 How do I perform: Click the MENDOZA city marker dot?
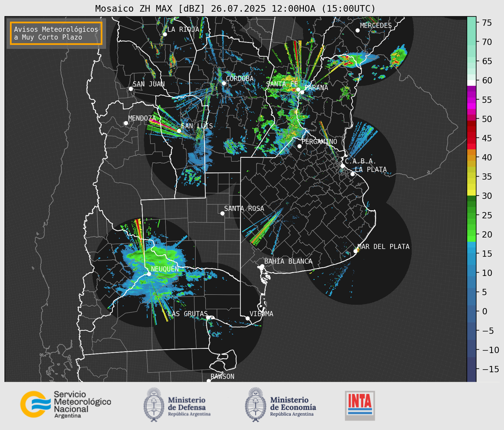pyautogui.click(x=126, y=123)
